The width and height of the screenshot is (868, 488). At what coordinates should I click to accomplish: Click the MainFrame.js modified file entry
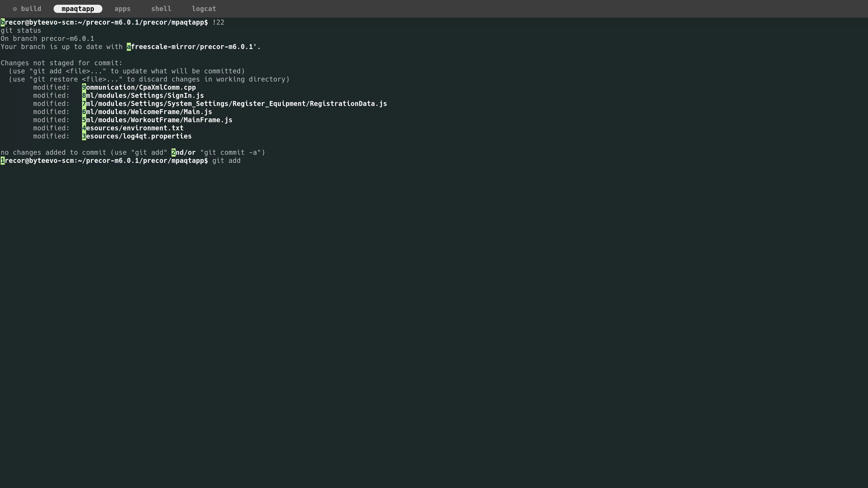[x=157, y=120]
